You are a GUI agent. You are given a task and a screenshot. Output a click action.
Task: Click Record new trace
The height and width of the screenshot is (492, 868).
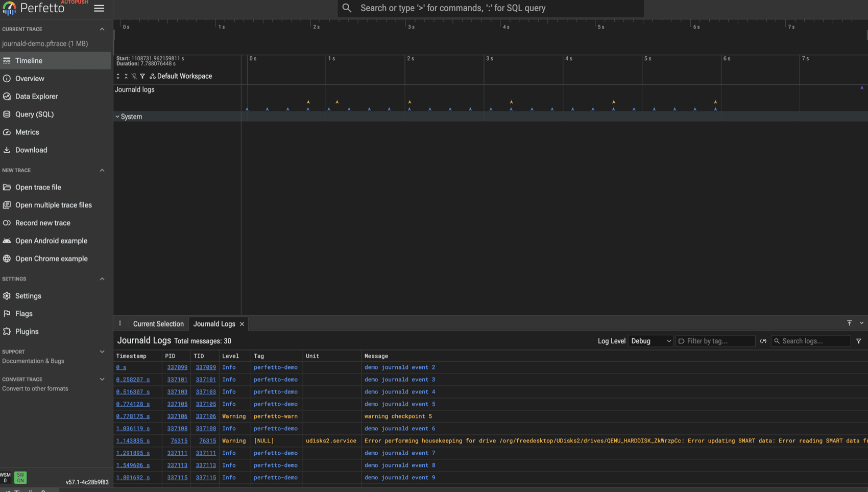(55, 223)
